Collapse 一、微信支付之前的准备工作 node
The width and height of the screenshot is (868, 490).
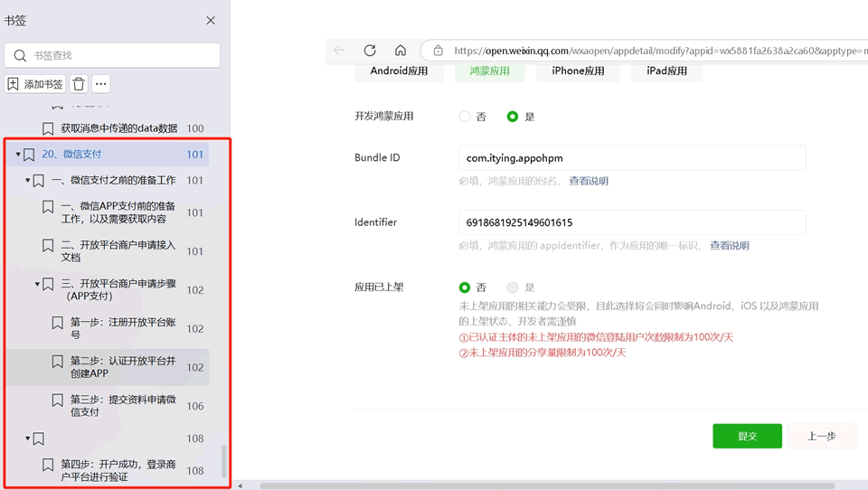point(28,181)
